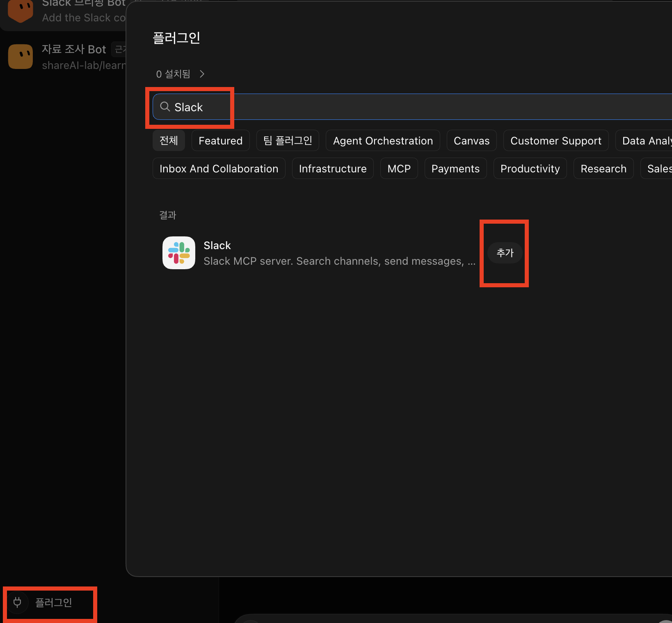Viewport: 672px width, 623px height.
Task: Open the Slack result title
Action: tap(217, 245)
